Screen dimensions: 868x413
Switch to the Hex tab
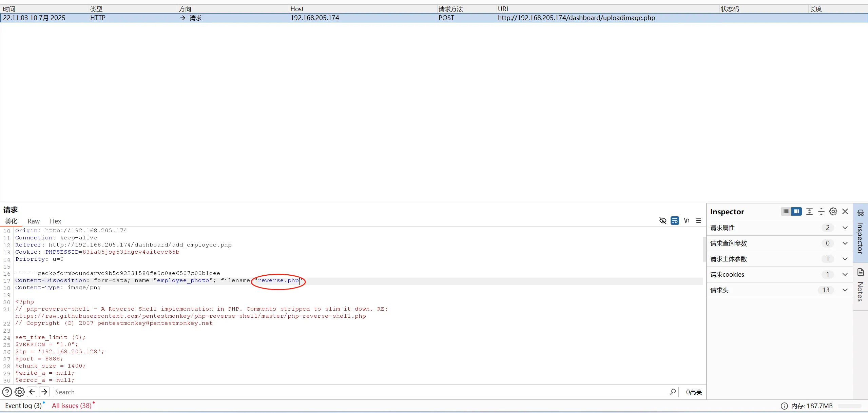(55, 221)
